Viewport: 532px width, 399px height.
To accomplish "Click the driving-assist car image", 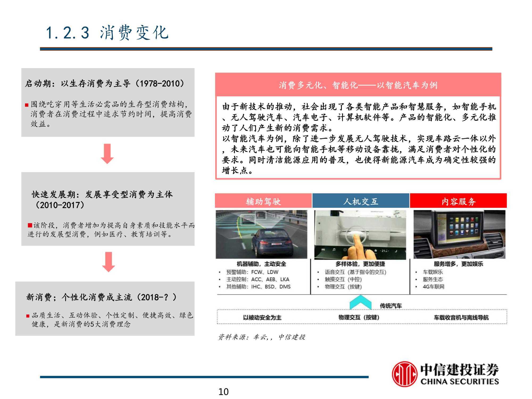I will coord(261,234).
